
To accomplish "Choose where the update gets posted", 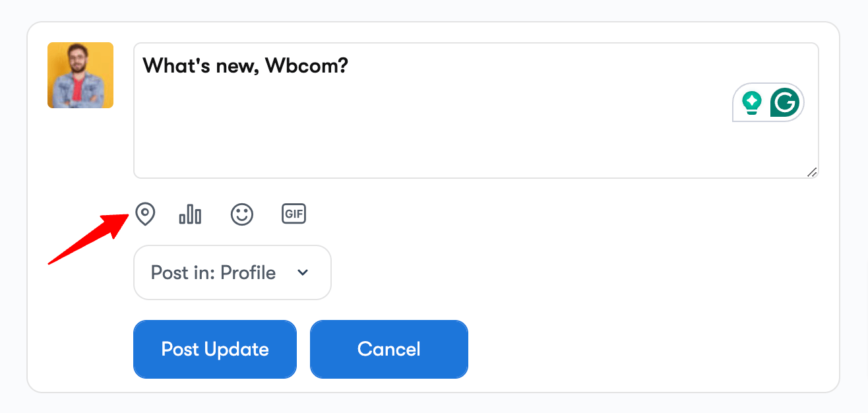I will point(232,272).
